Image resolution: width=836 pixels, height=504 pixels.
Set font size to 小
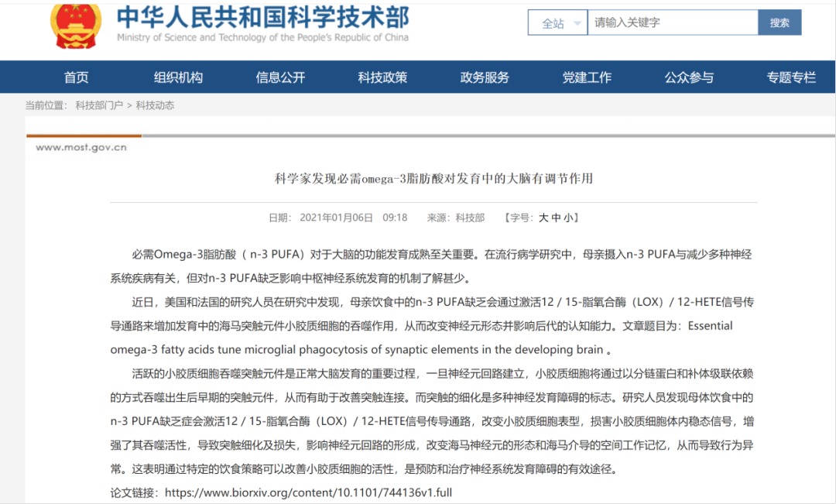(568, 218)
